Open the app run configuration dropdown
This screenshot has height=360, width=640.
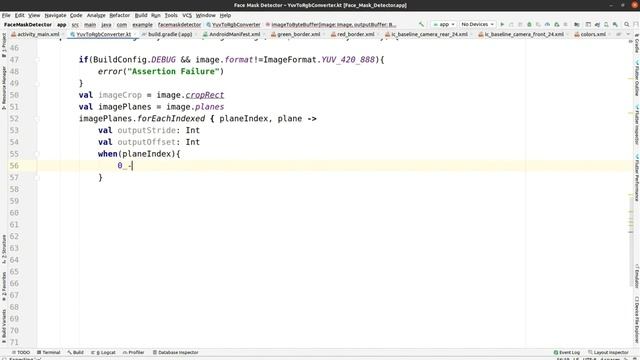tap(444, 24)
